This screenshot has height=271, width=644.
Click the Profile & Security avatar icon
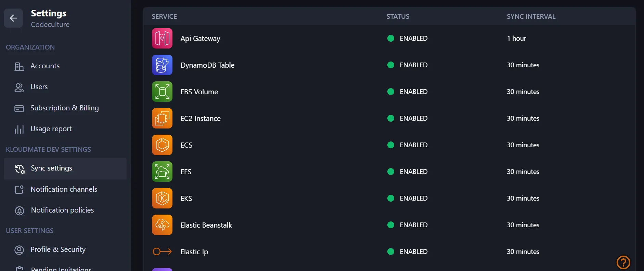(19, 250)
